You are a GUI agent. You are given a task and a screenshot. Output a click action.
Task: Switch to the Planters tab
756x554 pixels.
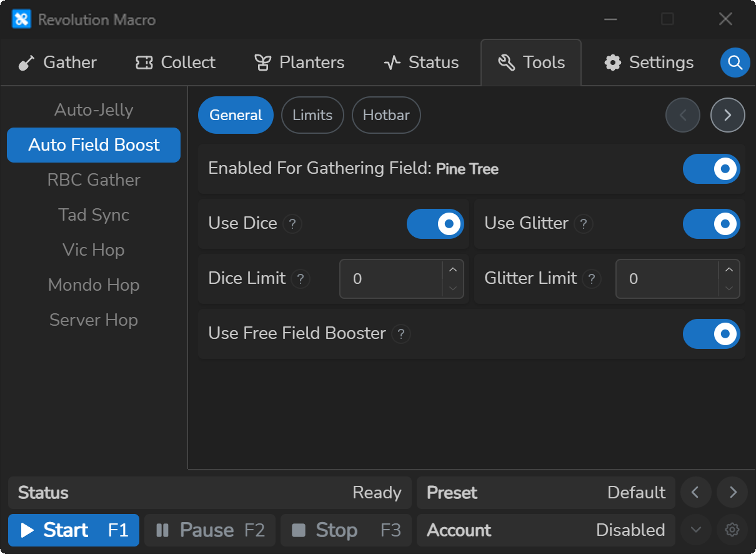tap(299, 63)
